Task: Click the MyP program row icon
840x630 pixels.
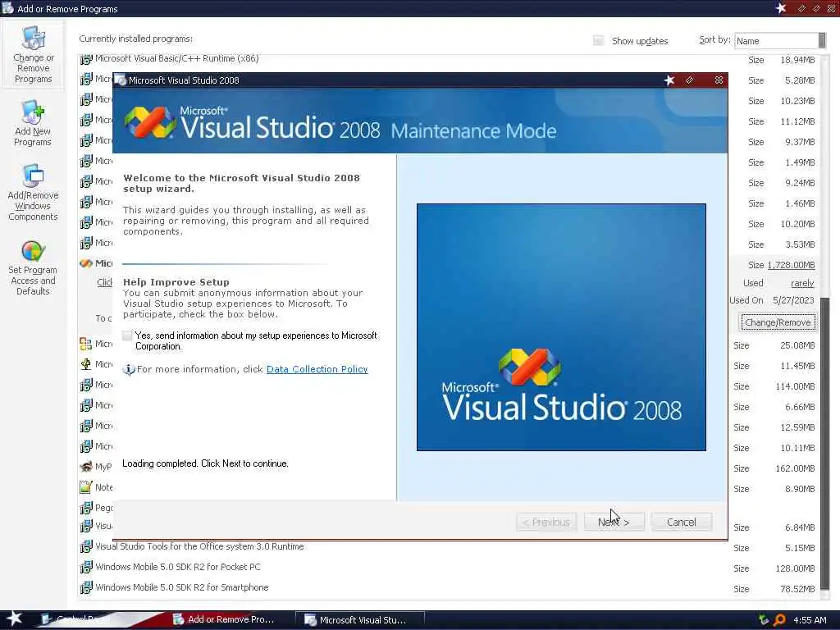Action: tap(85, 467)
